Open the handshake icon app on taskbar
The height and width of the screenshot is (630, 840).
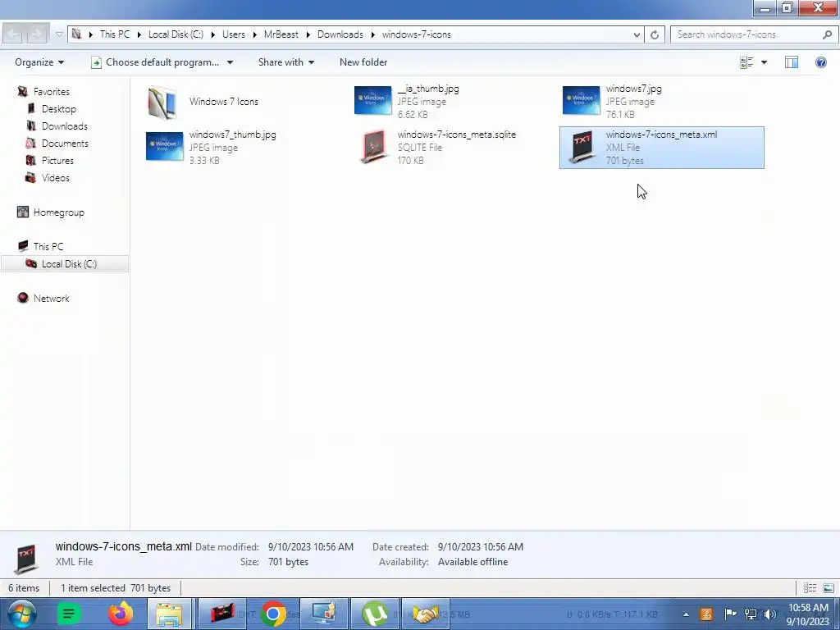pyautogui.click(x=426, y=614)
